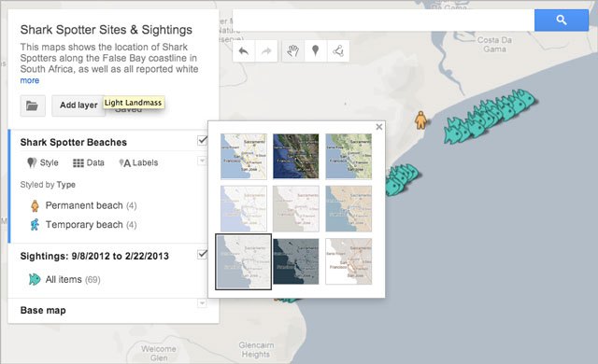The width and height of the screenshot is (598, 364).
Task: Select the hand pan tool
Action: coord(292,51)
